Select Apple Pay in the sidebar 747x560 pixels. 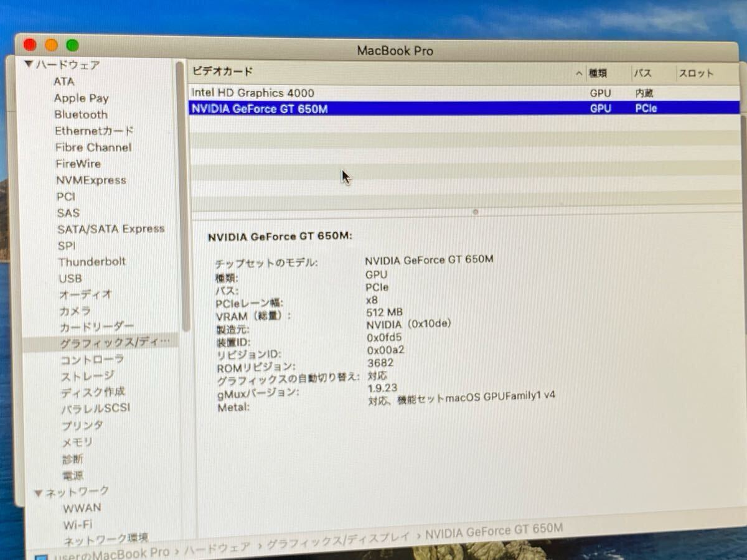pos(81,98)
